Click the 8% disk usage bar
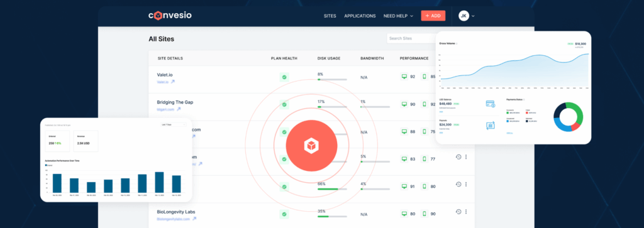The image size is (644, 228). [x=332, y=80]
